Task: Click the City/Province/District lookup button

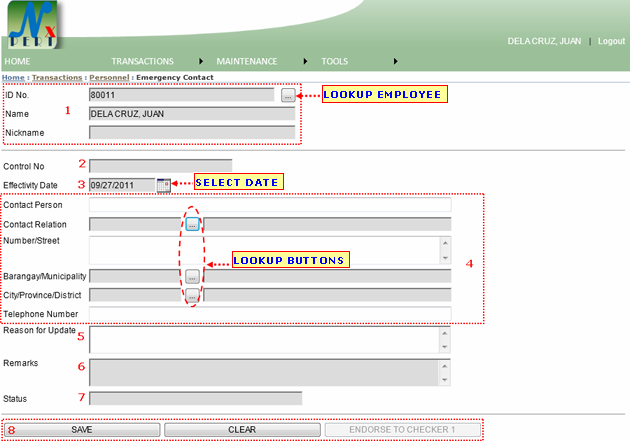Action: coord(192,295)
